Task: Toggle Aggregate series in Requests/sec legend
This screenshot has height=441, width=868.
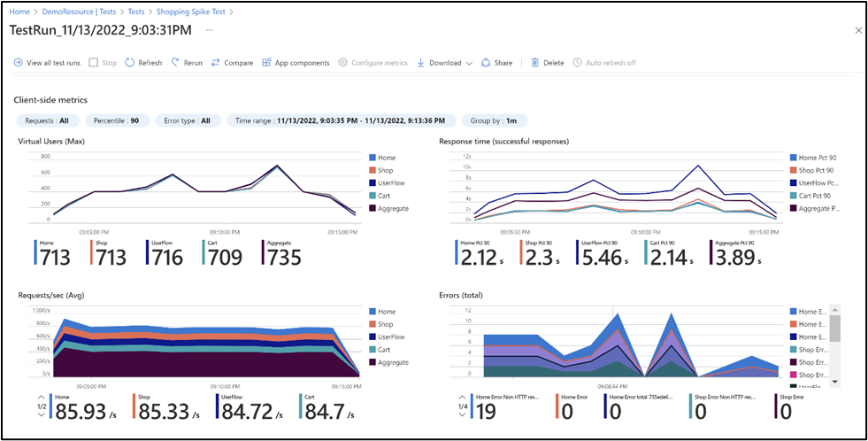Action: click(388, 362)
